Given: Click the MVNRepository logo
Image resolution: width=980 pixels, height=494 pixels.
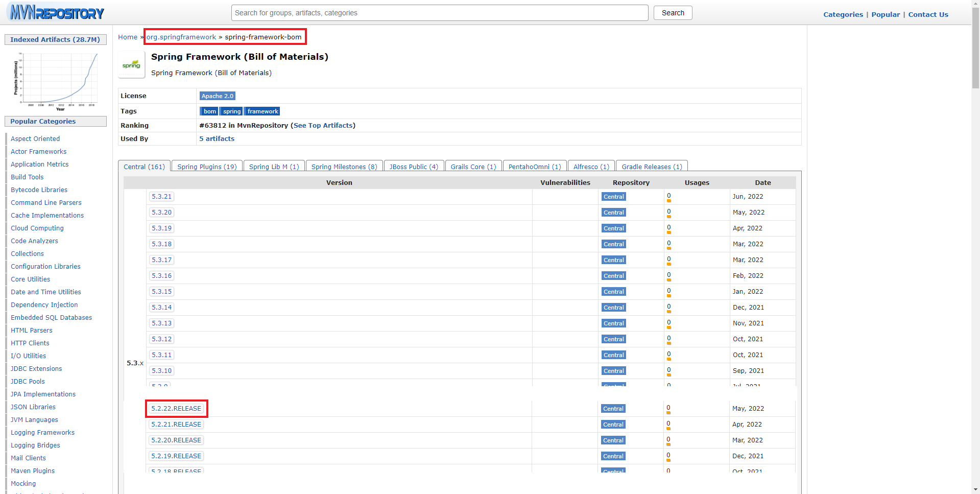Looking at the screenshot, I should pyautogui.click(x=57, y=12).
